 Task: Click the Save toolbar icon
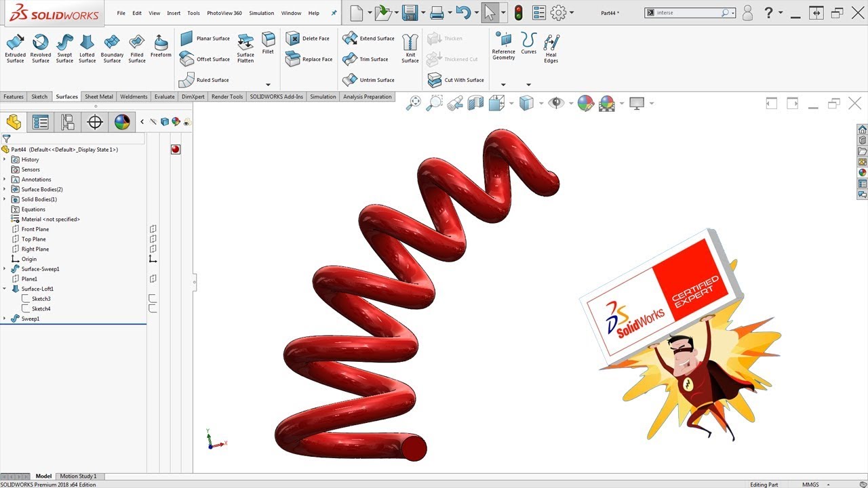tap(410, 12)
